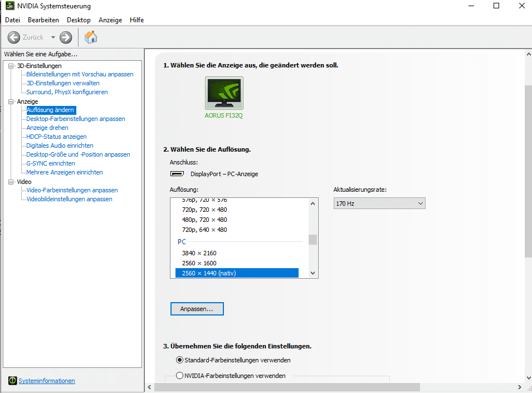Select Auflösung ändern in the tree

(51, 110)
